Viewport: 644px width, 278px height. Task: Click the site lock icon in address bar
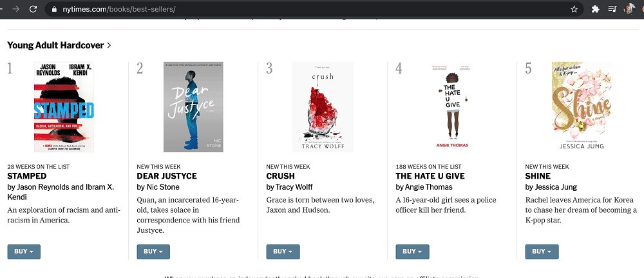point(54,10)
